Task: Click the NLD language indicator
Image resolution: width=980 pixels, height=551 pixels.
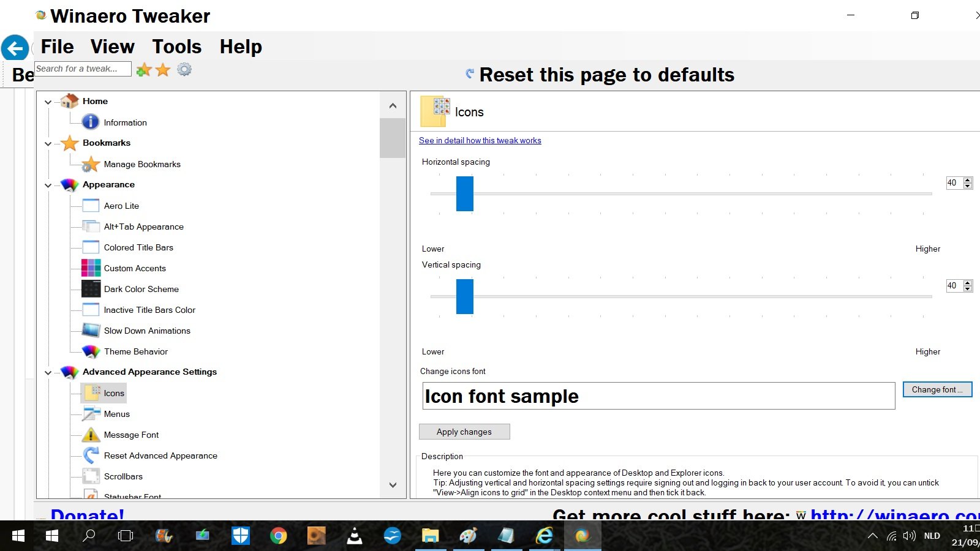Action: tap(932, 536)
